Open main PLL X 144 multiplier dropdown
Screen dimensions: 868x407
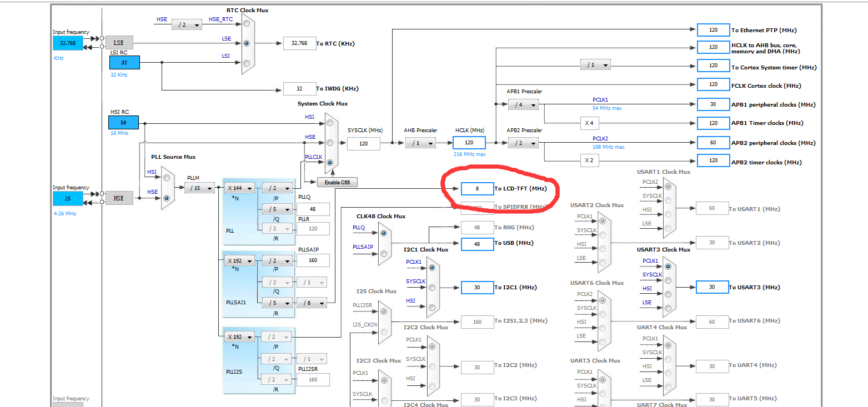(239, 188)
